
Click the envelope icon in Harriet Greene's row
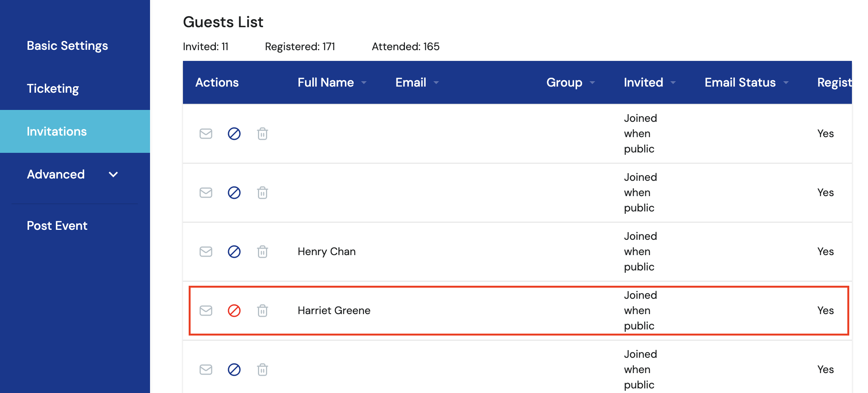click(206, 311)
